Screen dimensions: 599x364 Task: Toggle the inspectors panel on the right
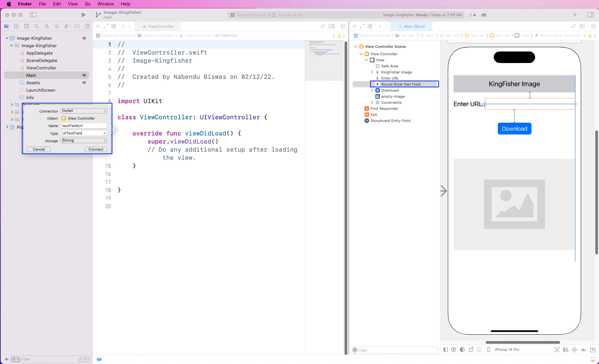tap(590, 15)
